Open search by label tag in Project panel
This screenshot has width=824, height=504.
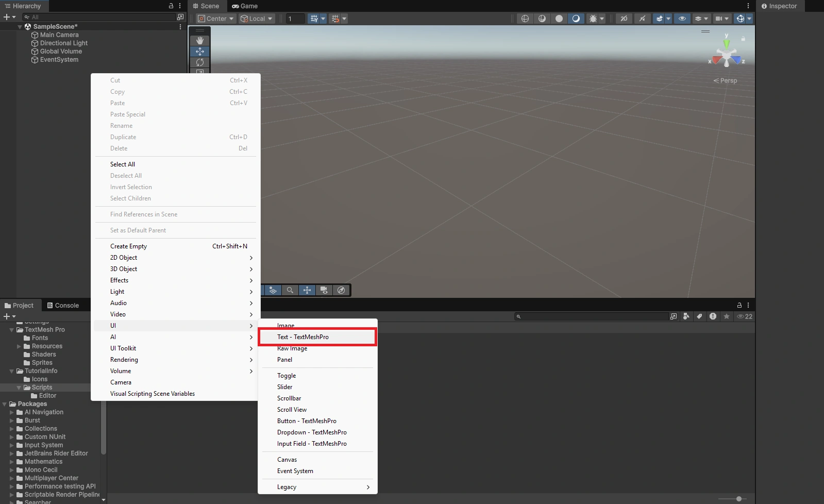[699, 316]
